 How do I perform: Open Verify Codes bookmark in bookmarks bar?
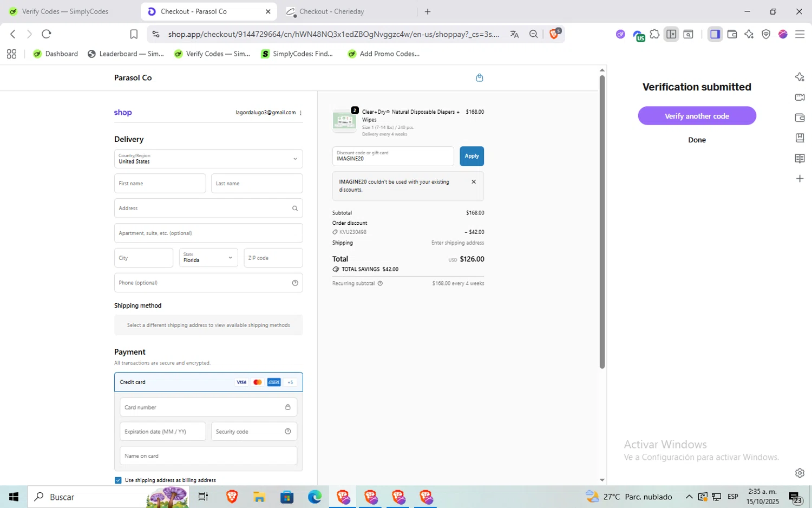point(212,54)
